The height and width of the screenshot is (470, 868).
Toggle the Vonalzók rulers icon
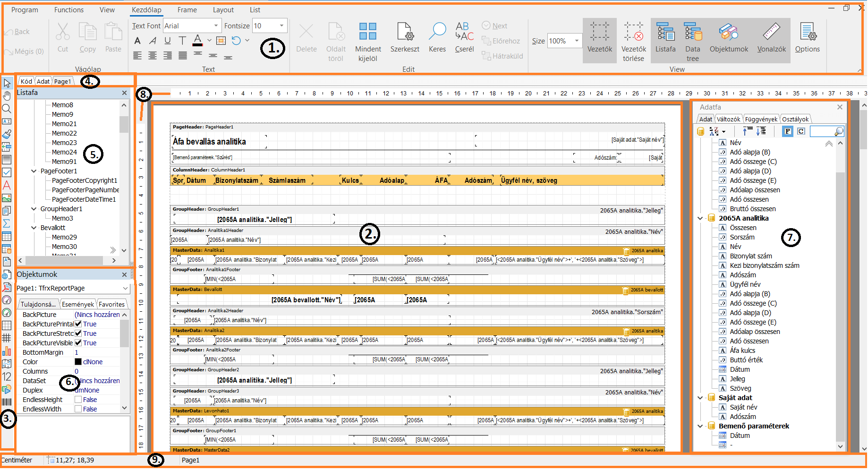coord(771,32)
